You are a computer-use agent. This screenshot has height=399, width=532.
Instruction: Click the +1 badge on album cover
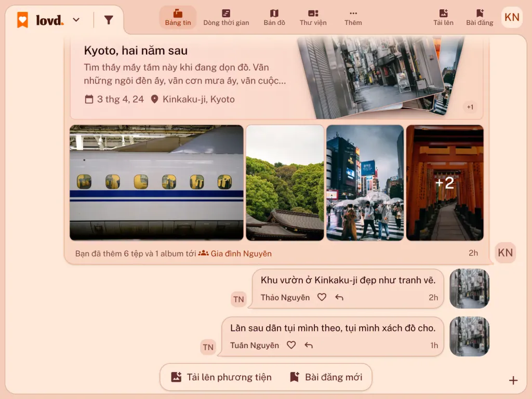[x=470, y=107]
